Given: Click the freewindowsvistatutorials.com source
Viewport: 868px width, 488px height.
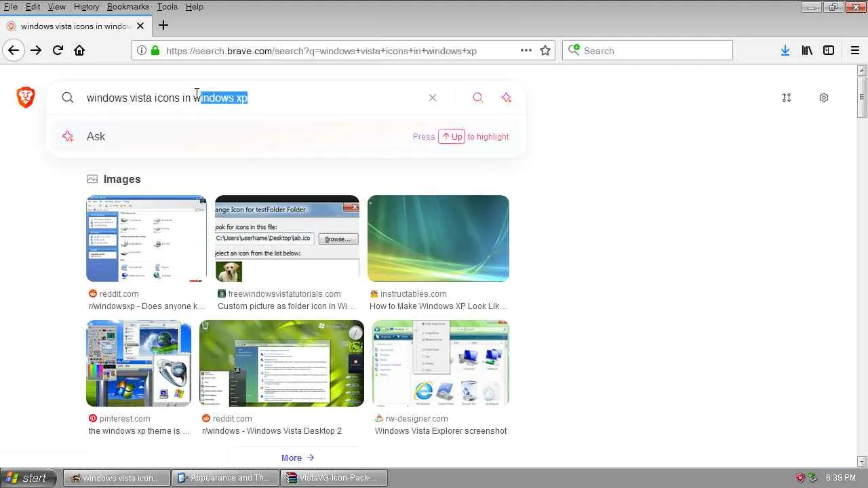Looking at the screenshot, I should pos(284,294).
